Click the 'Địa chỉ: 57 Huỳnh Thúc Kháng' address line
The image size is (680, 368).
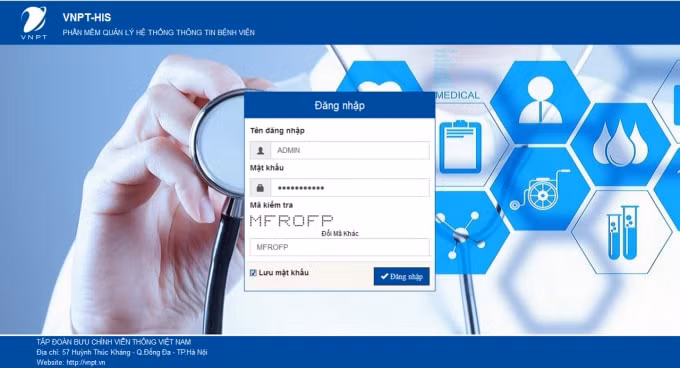point(122,352)
